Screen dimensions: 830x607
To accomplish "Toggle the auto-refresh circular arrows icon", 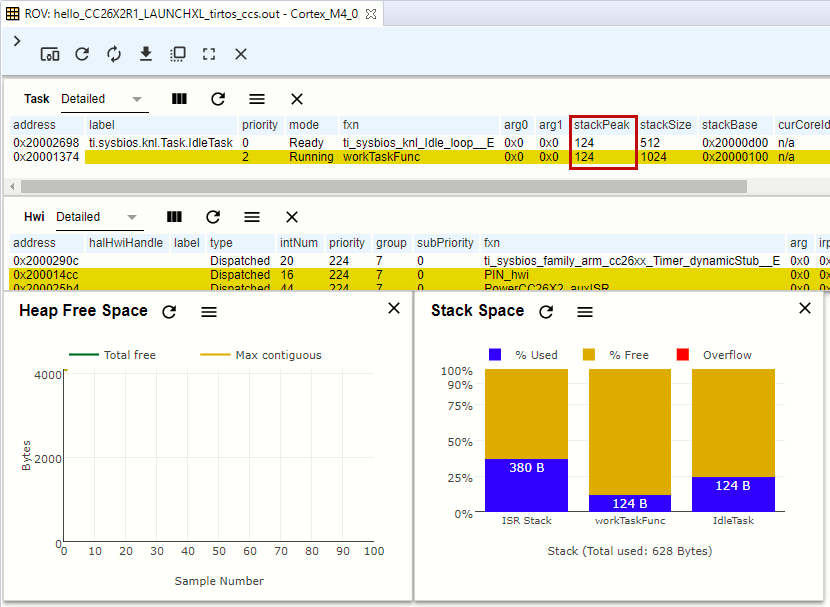I will (114, 54).
